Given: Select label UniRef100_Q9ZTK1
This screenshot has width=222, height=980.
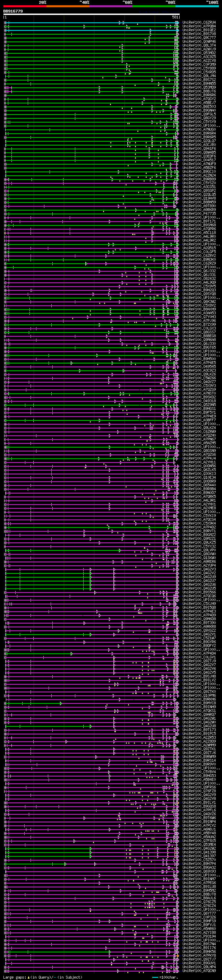Looking at the screenshot, I should 199,749.
